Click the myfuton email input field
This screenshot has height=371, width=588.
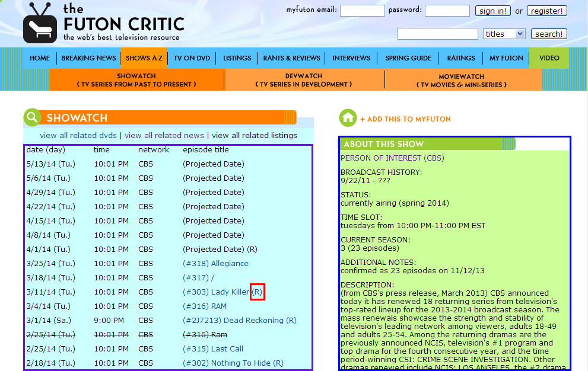coord(363,11)
